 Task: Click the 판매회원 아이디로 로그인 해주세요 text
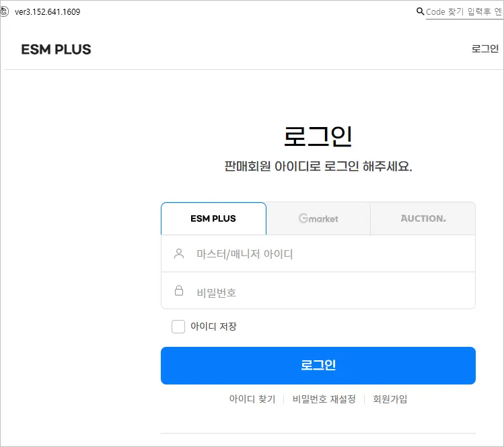pos(318,166)
